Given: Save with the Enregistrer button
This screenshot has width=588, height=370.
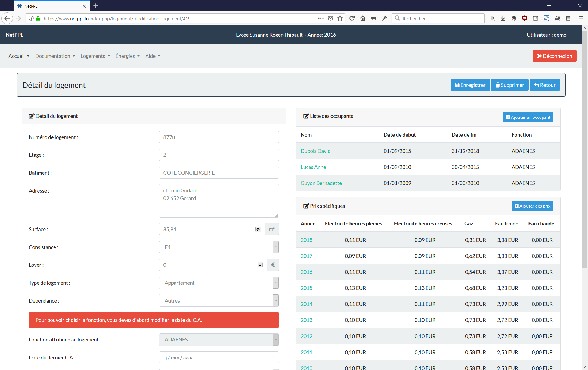Looking at the screenshot, I should (x=470, y=85).
